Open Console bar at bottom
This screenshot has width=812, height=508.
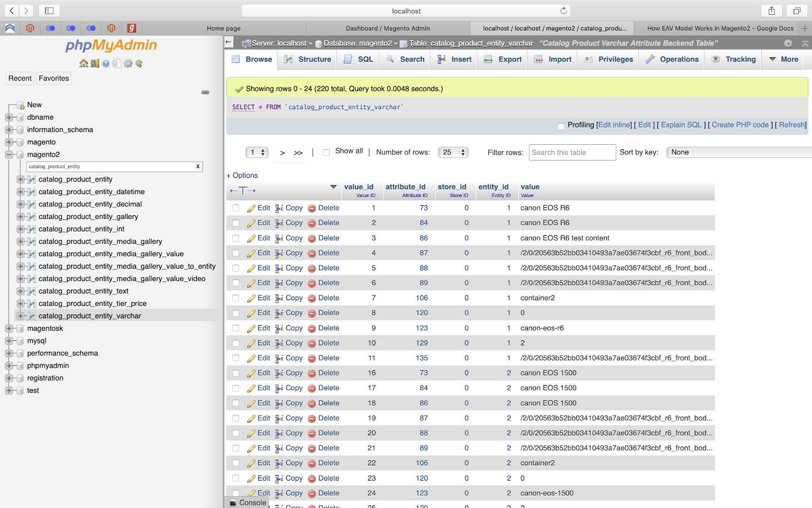click(247, 502)
